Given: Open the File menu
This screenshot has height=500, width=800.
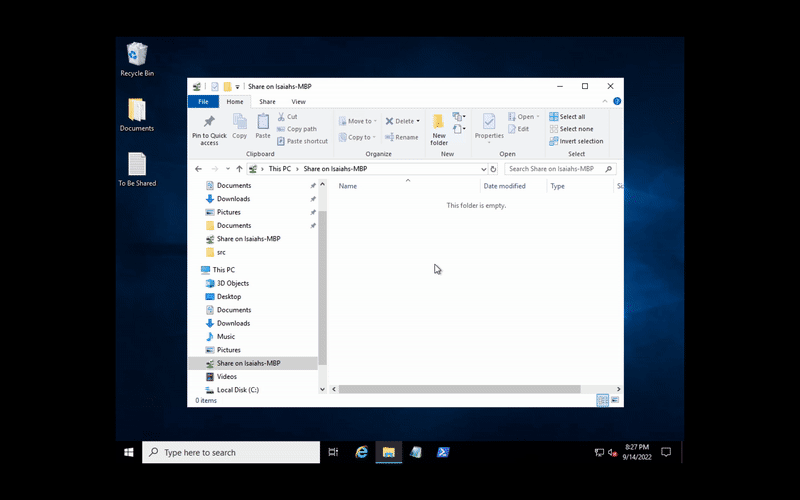Looking at the screenshot, I should tap(203, 101).
